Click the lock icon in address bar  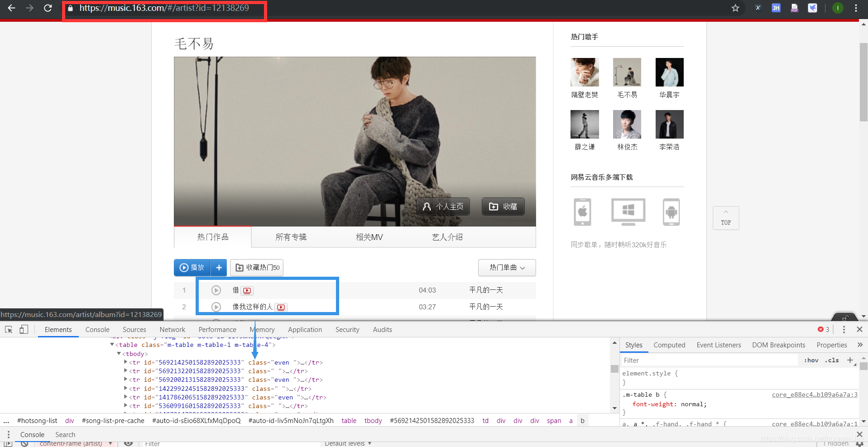tap(70, 8)
